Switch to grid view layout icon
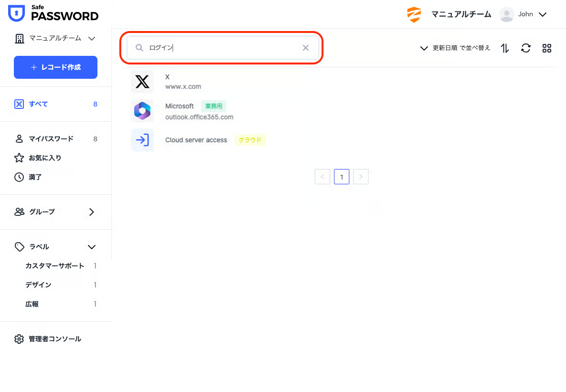This screenshot has height=392, width=566. click(547, 48)
